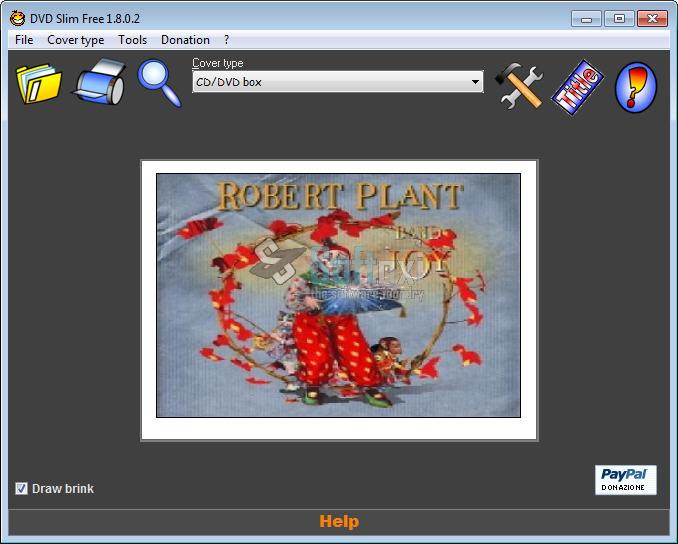Image resolution: width=678 pixels, height=544 pixels.
Task: Close the DVD Slim Free window
Action: tap(652, 18)
